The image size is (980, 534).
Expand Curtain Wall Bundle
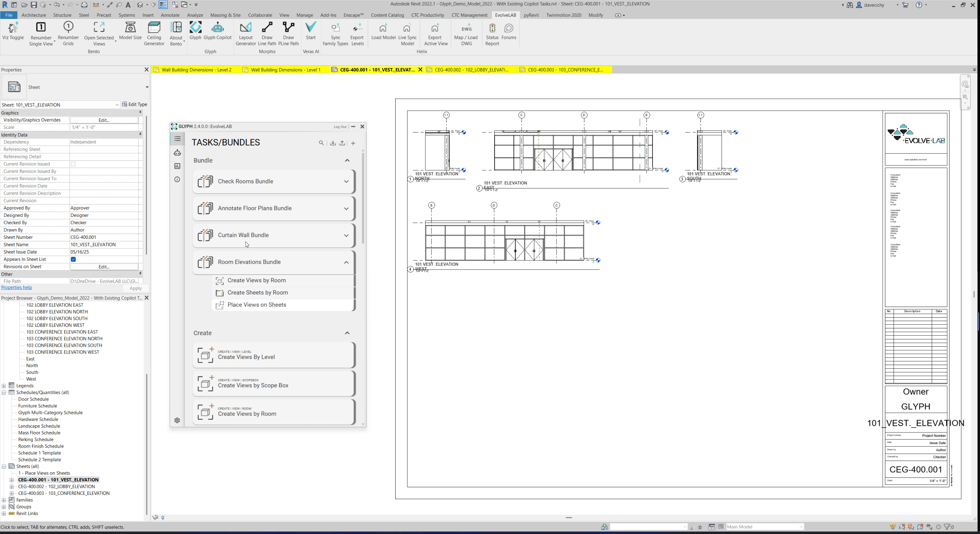tap(346, 235)
